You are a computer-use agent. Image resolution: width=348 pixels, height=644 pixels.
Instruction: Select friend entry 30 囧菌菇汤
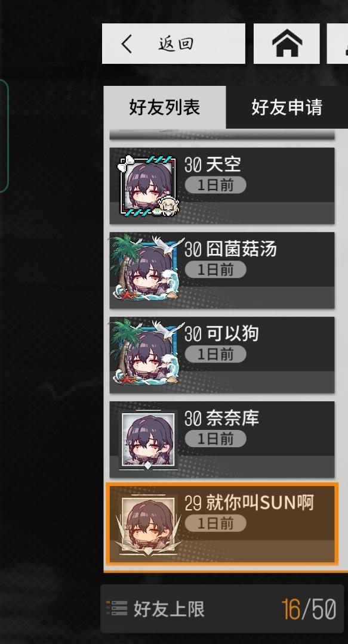tap(222, 270)
